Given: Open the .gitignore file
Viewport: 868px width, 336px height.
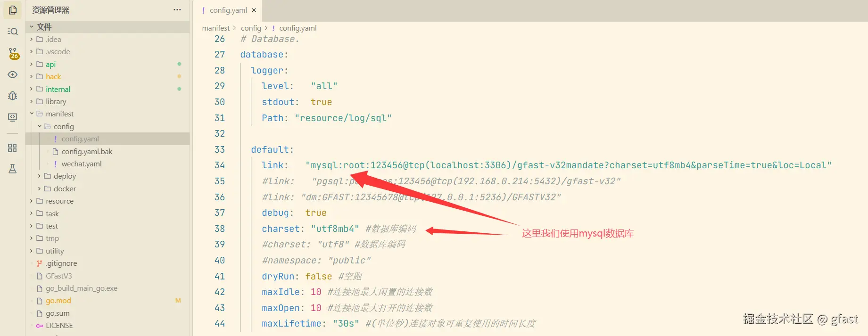Looking at the screenshot, I should [108, 263].
